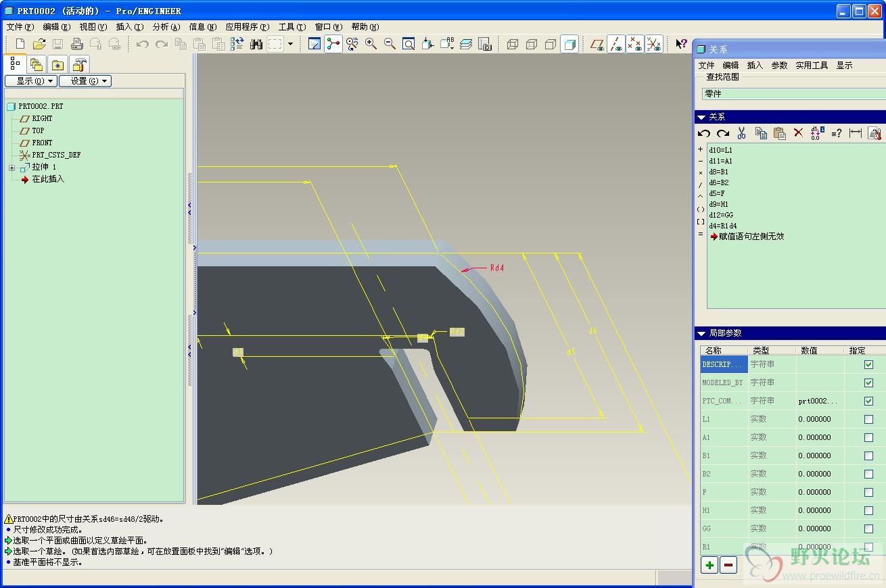This screenshot has height=588, width=886.
Task: Click the repaint screen icon
Action: point(314,44)
